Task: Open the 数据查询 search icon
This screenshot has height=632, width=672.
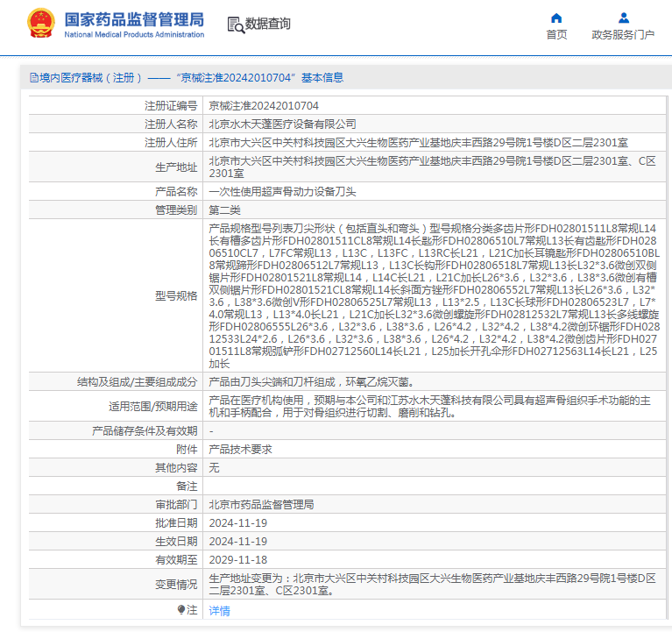Action: point(236,25)
